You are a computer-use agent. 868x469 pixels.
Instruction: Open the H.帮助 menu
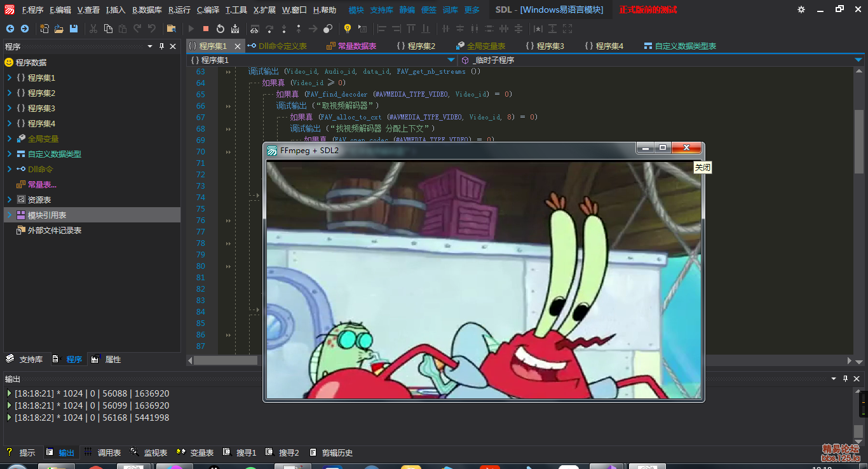[x=325, y=10]
